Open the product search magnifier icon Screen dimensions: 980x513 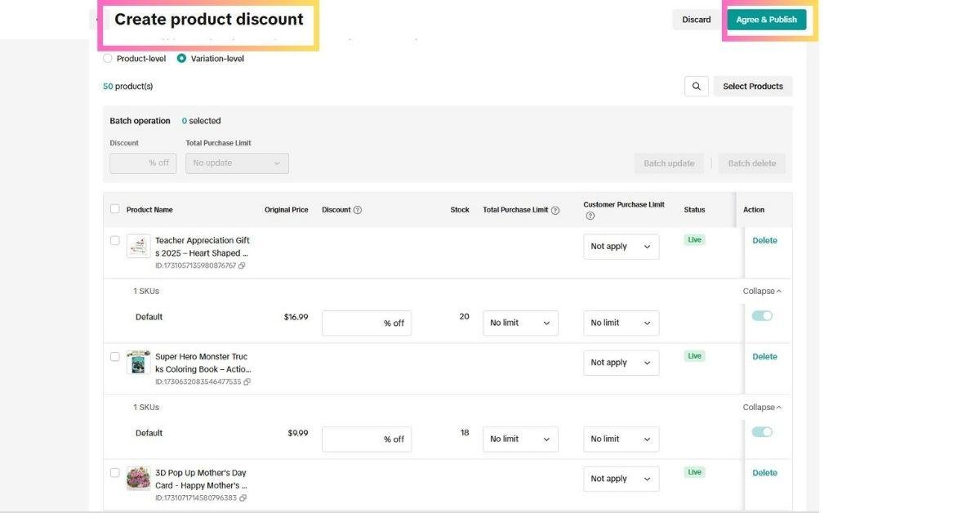pyautogui.click(x=696, y=86)
